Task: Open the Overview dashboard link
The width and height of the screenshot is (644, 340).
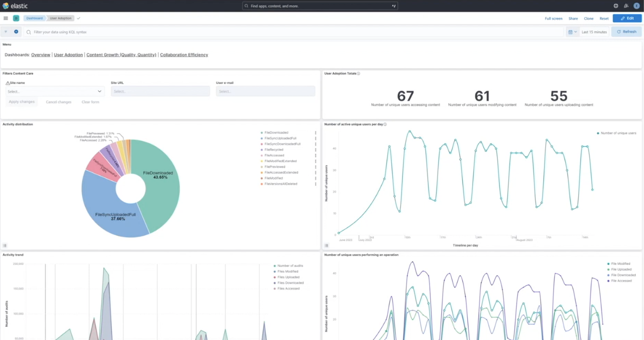Action: [x=41, y=55]
